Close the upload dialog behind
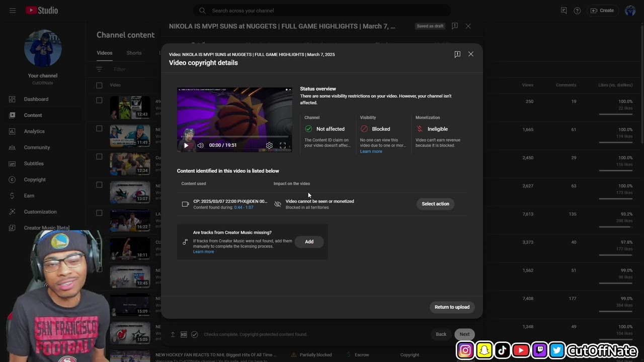 pos(468,26)
